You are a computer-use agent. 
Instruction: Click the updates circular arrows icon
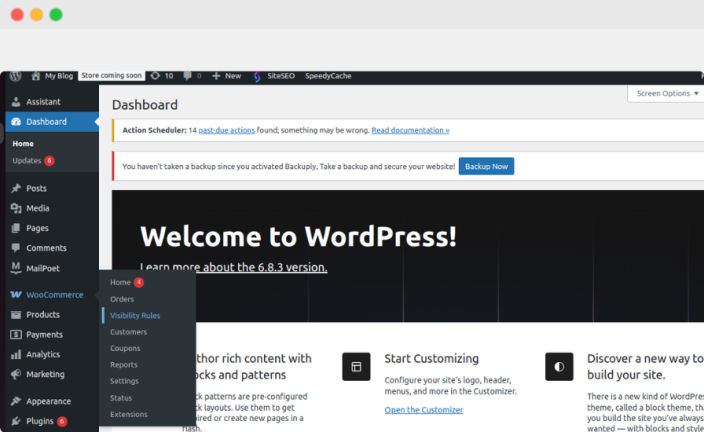click(x=155, y=76)
